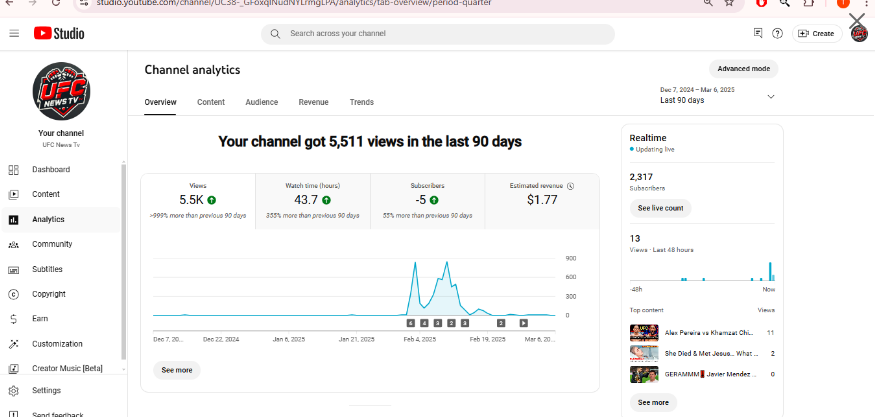Click the green up arrow next to 5.5K views

(x=211, y=200)
